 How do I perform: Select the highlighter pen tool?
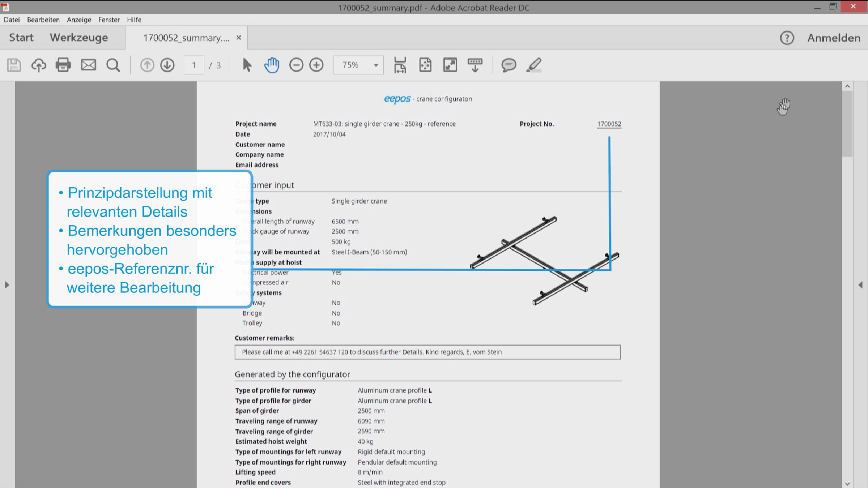534,65
